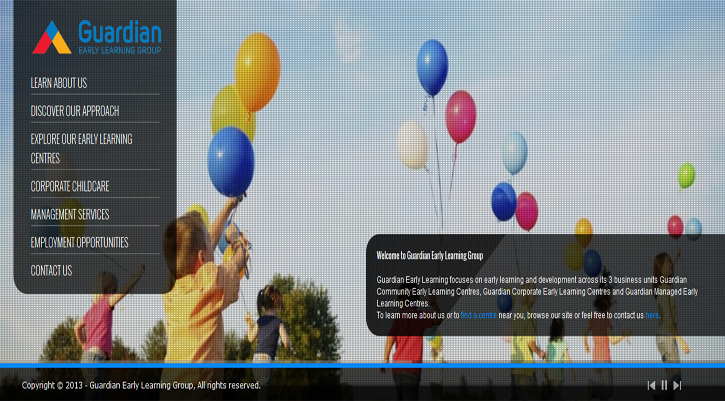Open the Learn About Us menu
725x401 pixels.
click(x=59, y=83)
